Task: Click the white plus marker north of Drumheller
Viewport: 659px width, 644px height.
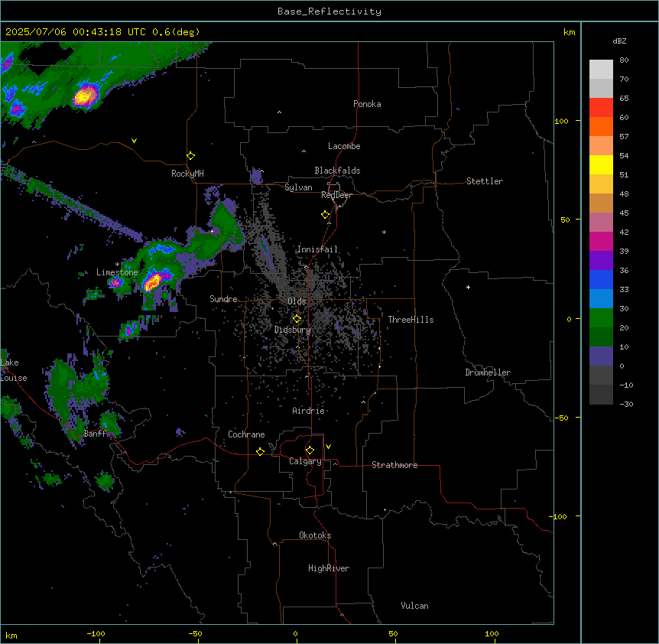Action: tap(468, 287)
